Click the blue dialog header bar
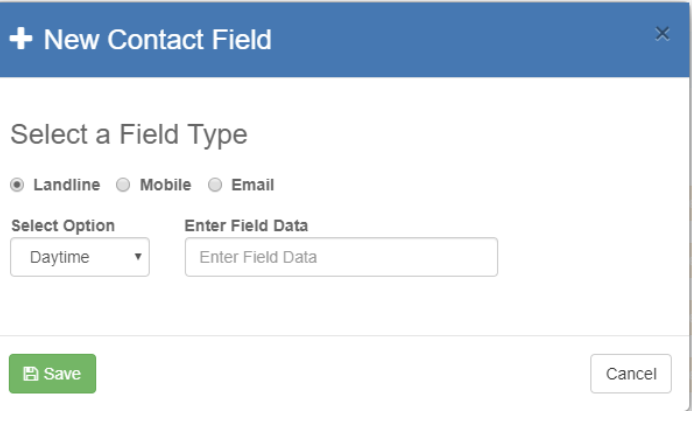The height and width of the screenshot is (432, 692). coord(450,40)
